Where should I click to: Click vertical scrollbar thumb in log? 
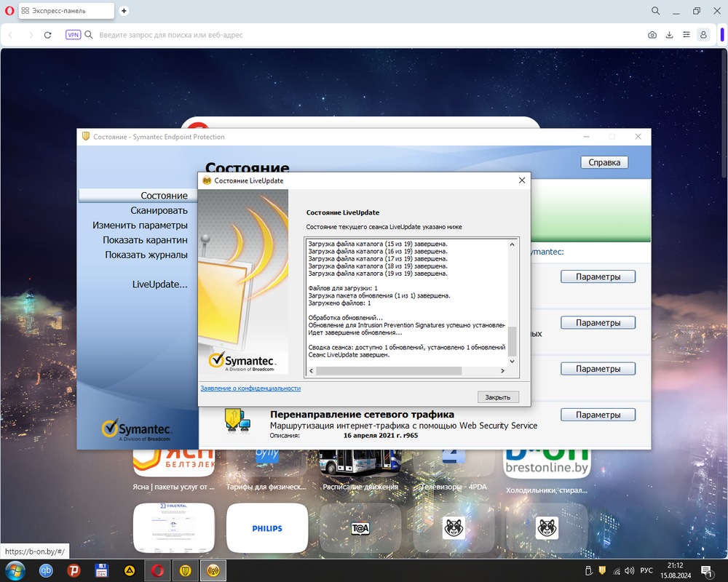[512, 341]
